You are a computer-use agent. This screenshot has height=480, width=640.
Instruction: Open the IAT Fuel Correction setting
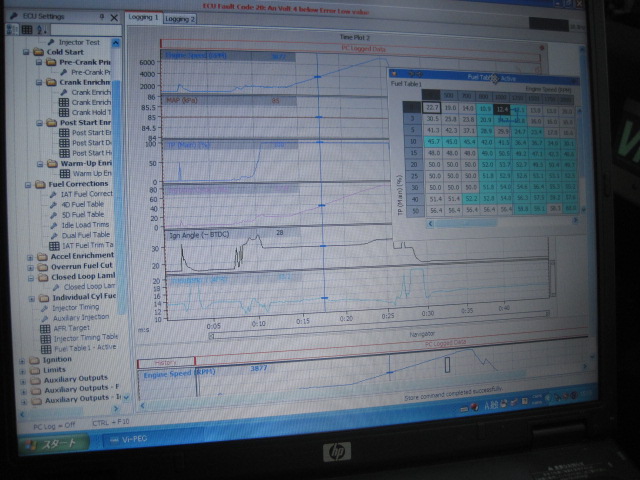81,194
